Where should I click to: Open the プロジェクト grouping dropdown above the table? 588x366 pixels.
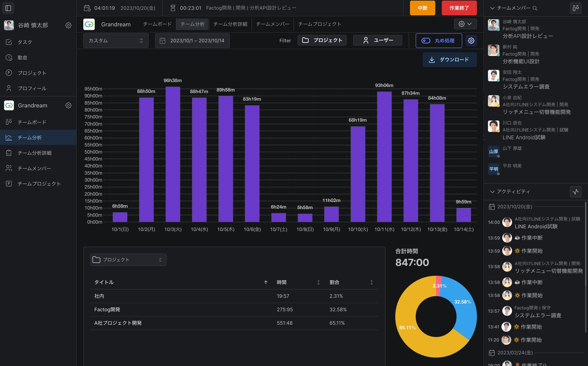128,259
